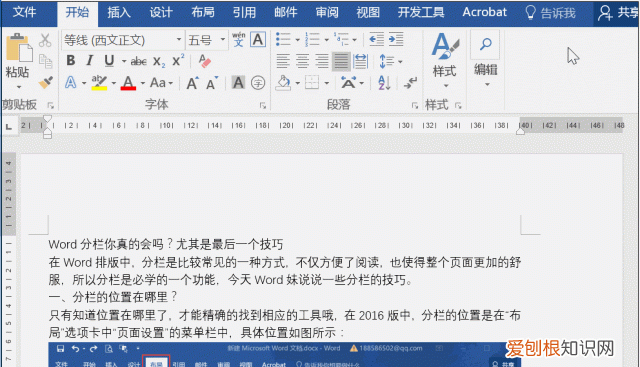This screenshot has width=640, height=367.
Task: Open font dialog launcher
Action: click(262, 106)
